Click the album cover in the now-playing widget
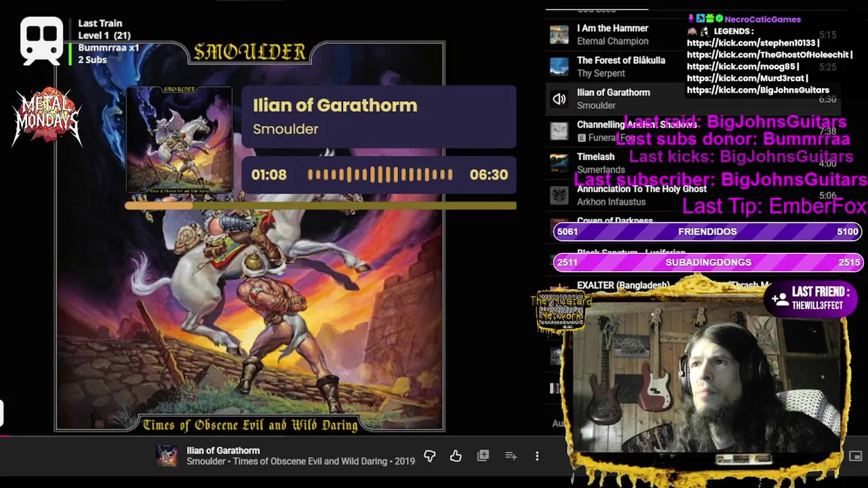 pos(179,139)
